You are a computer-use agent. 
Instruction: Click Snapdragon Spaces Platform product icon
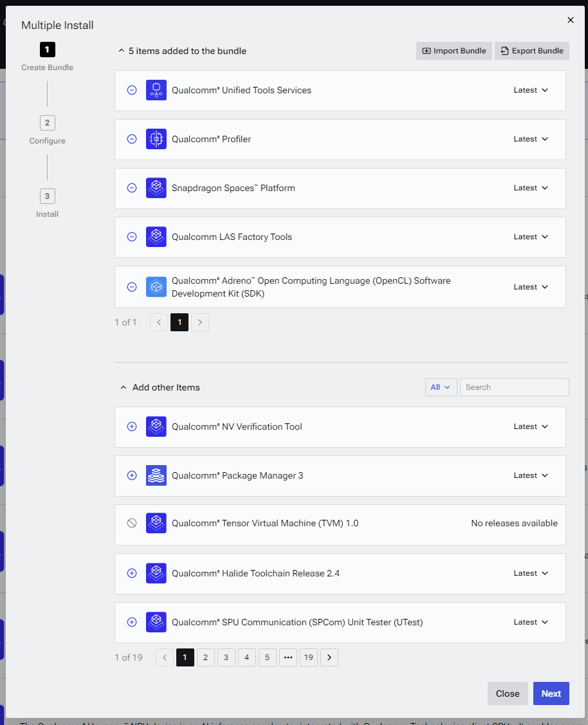pyautogui.click(x=156, y=188)
